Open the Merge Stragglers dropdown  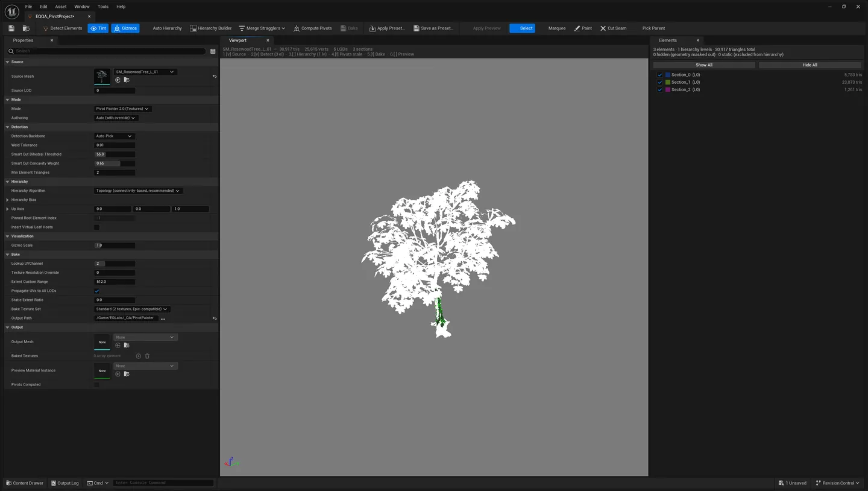click(262, 28)
